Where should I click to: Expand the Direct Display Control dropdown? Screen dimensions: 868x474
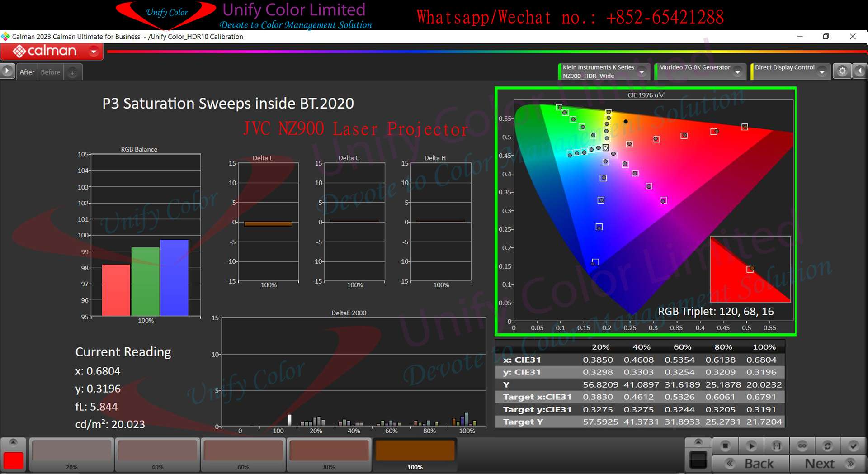[822, 71]
